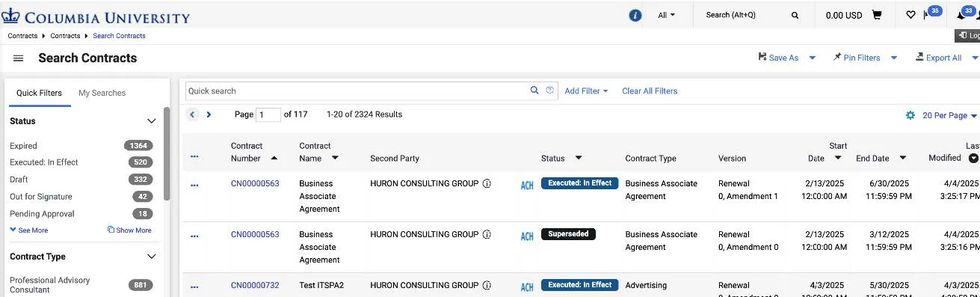
Task: Click the Columbia University crown logo
Action: (10, 16)
